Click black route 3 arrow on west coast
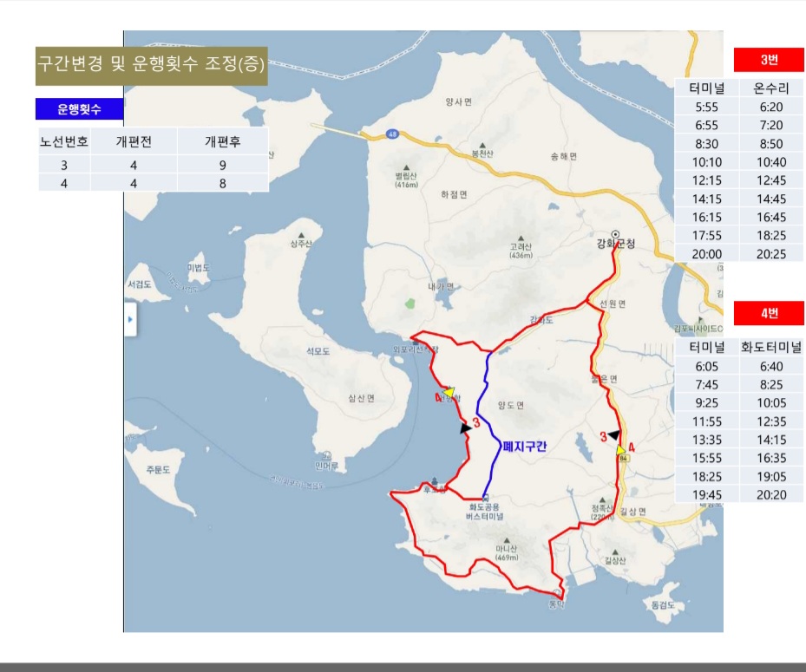The height and width of the screenshot is (672, 806). pos(465,428)
